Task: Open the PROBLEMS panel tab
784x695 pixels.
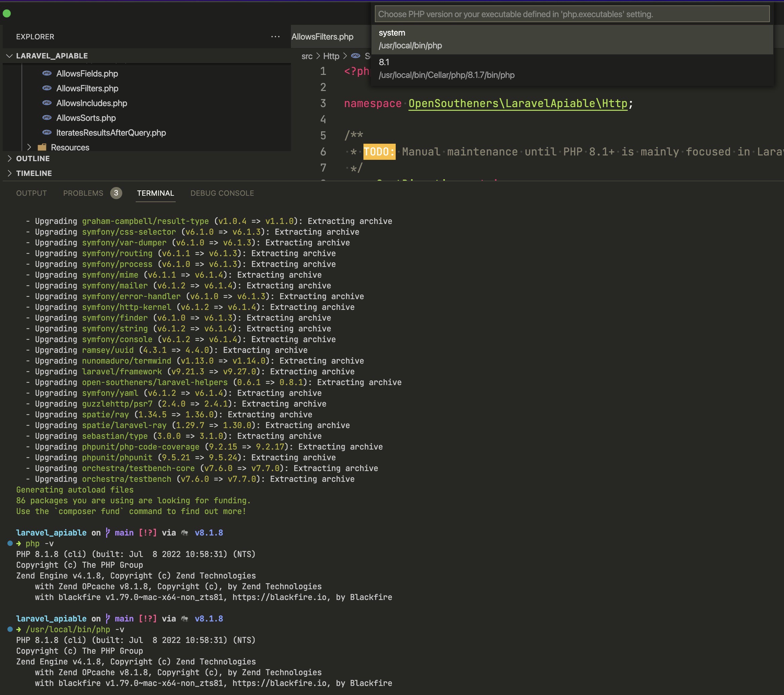Action: 83,193
